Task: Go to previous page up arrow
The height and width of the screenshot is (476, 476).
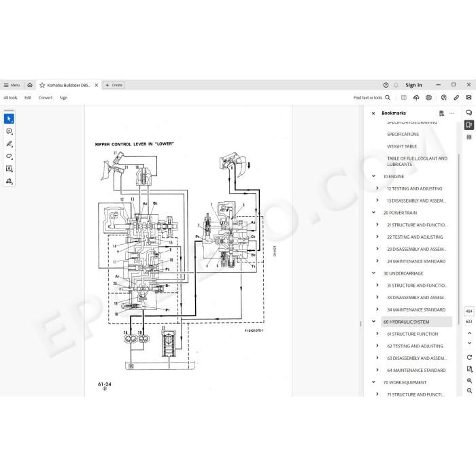Action: 469,333
